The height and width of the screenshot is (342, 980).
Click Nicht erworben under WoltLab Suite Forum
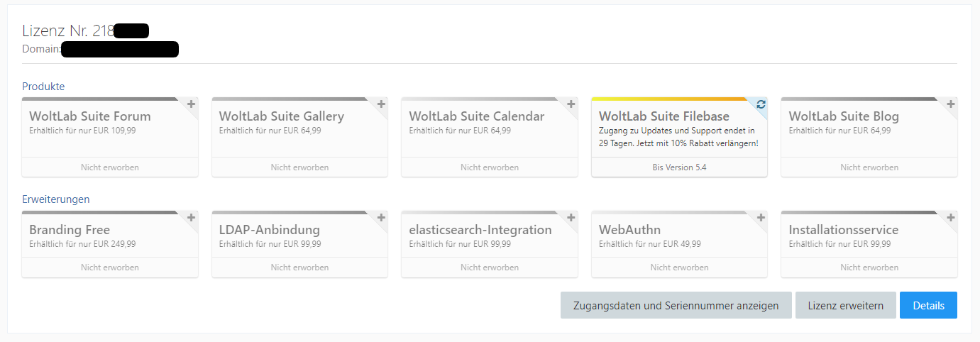[110, 167]
